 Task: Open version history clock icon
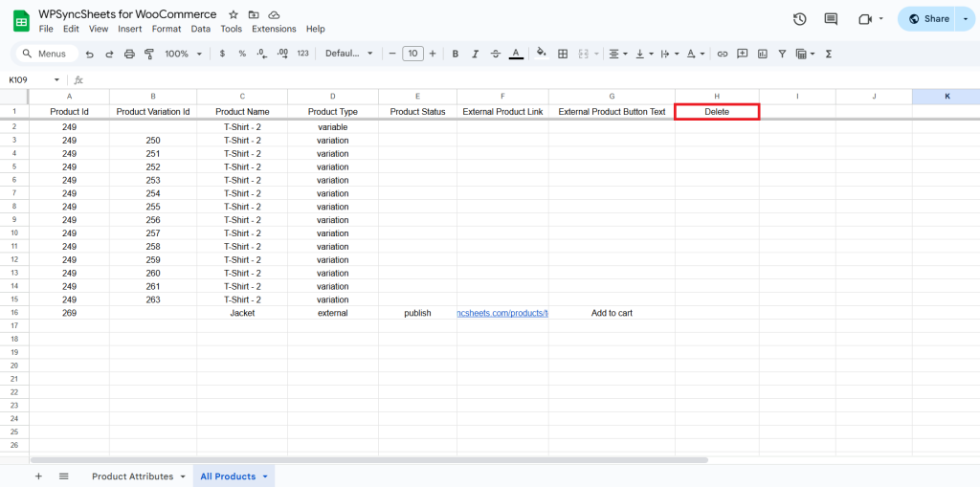tap(799, 19)
